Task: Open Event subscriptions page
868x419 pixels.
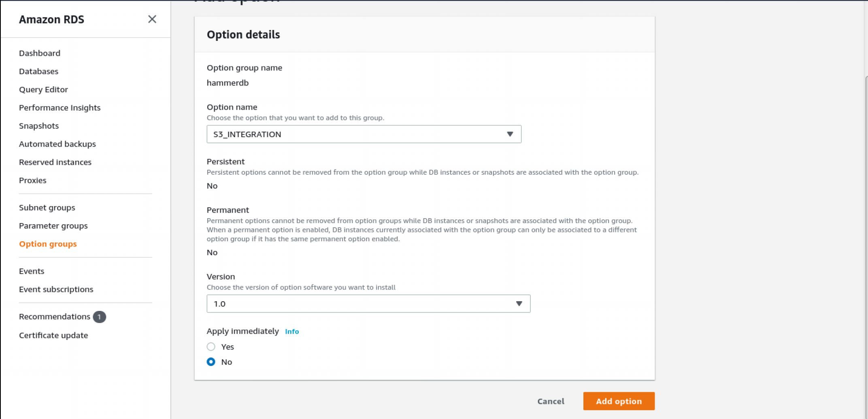Action: [56, 289]
